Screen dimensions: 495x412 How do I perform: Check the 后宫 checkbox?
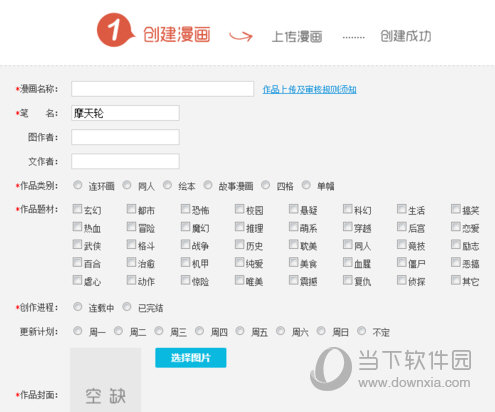pos(402,227)
